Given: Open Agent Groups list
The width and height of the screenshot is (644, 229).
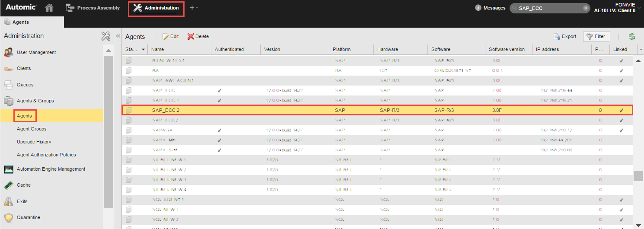Looking at the screenshot, I should [32, 129].
